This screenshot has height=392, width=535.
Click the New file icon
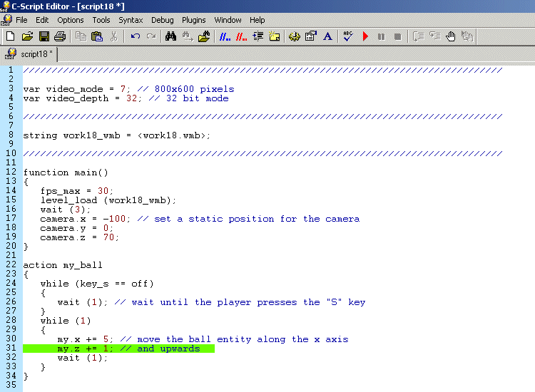[10, 36]
